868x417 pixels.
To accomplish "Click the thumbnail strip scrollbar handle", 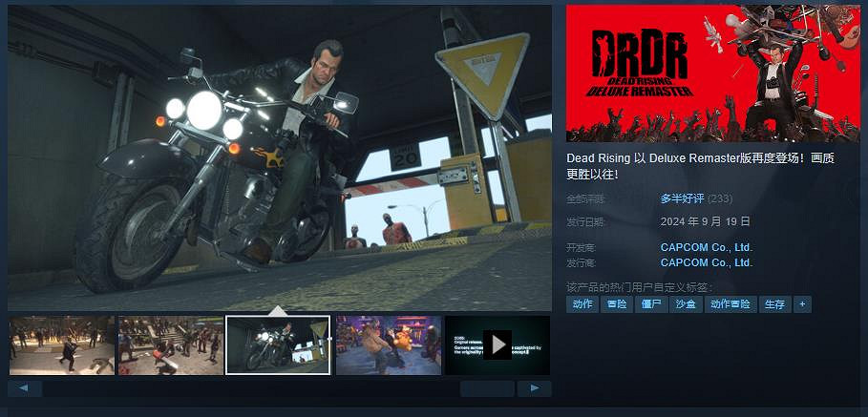I will (x=487, y=388).
